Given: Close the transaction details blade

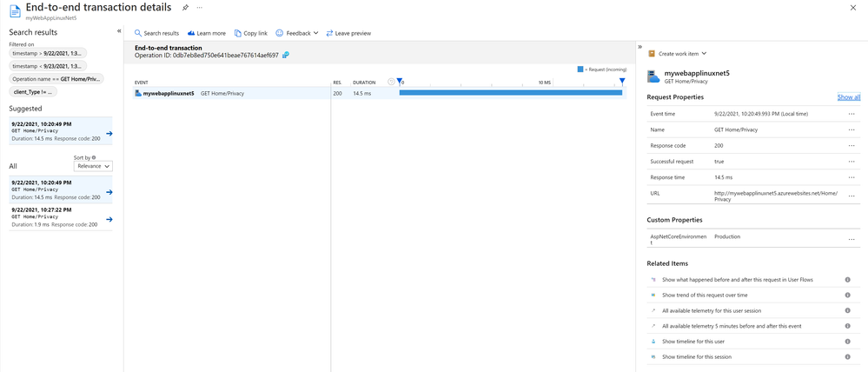Looking at the screenshot, I should coord(853,7).
